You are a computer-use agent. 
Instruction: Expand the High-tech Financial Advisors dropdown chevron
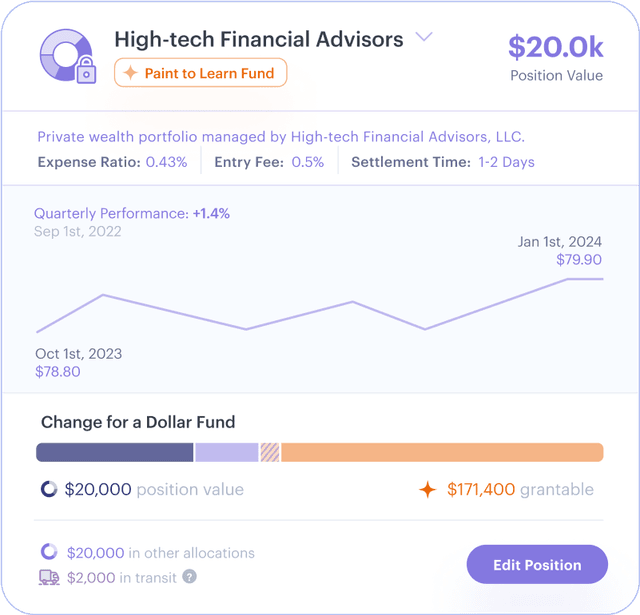click(x=424, y=38)
